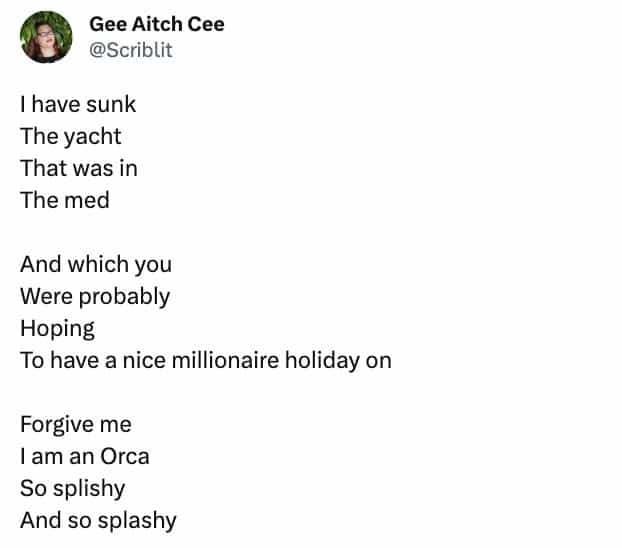Click the single word 'Hoping'
622x548 pixels.
coord(57,328)
